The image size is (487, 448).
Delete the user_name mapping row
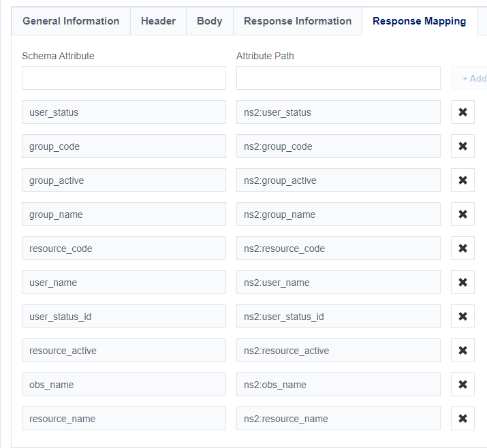[462, 283]
